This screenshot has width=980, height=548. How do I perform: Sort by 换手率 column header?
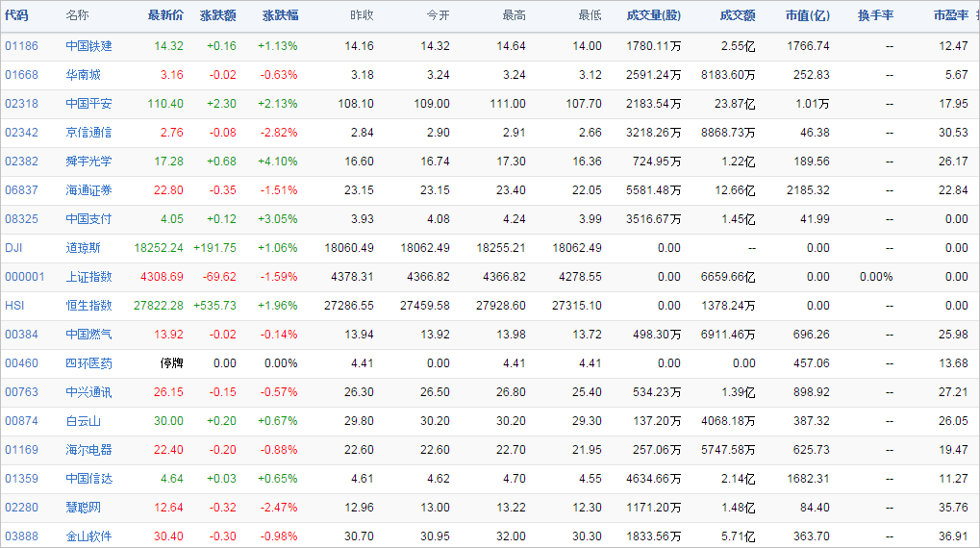pyautogui.click(x=875, y=15)
